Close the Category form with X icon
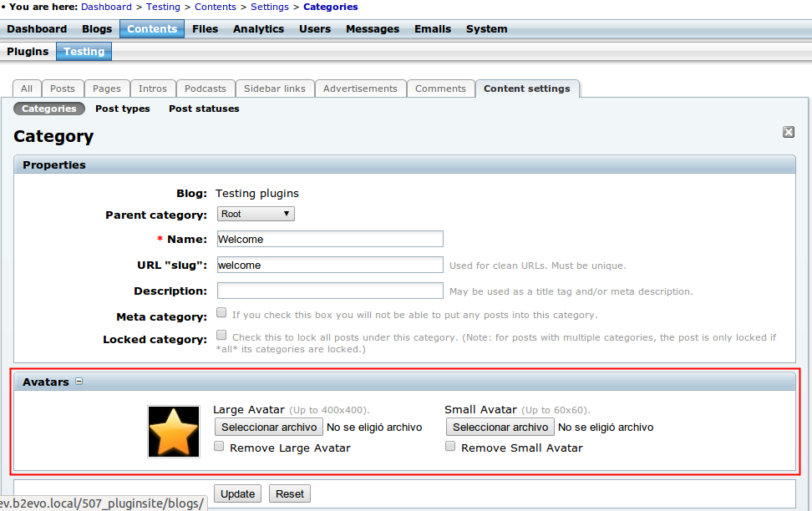Screen dimensions: 812x511 pos(788,132)
